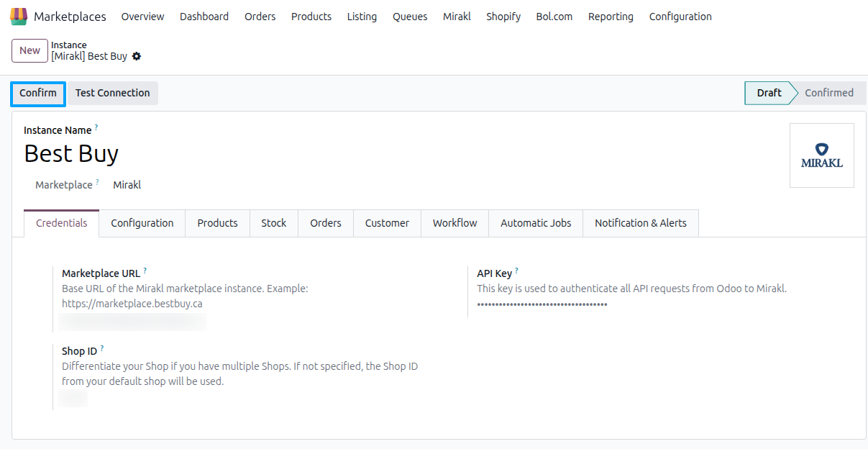Open the Dashboard menu
868x449 pixels.
pos(204,17)
